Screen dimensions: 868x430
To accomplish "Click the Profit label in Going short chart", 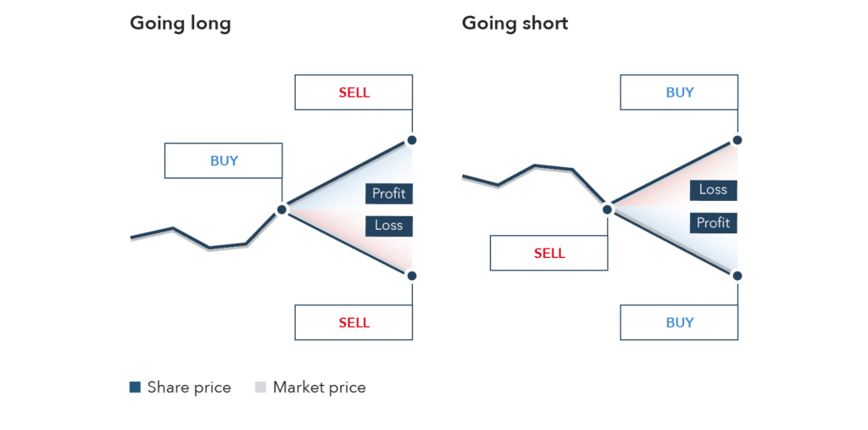I will (713, 223).
